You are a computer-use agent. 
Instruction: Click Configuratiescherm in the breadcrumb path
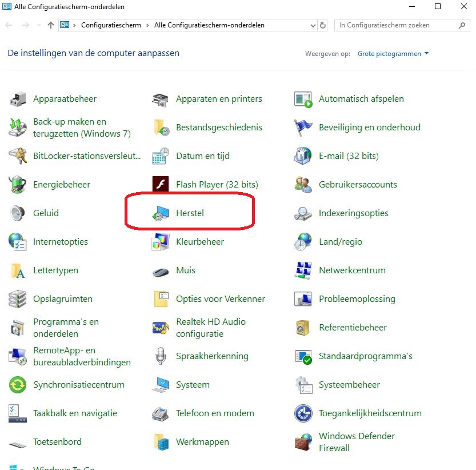tap(111, 26)
